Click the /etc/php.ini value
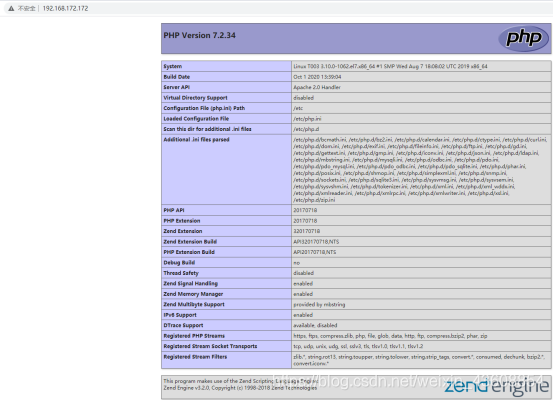The image size is (554, 400). (x=307, y=119)
